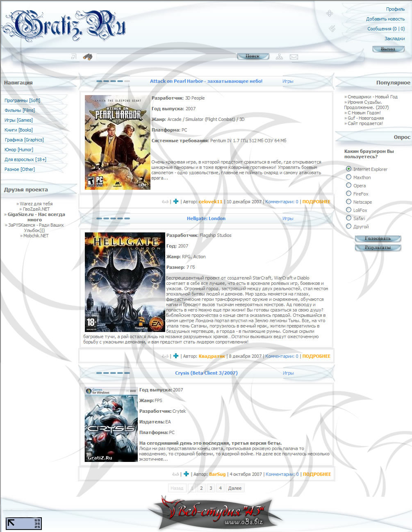Click ПОДРОБНЕЕ under Hellgate post

[316, 356]
